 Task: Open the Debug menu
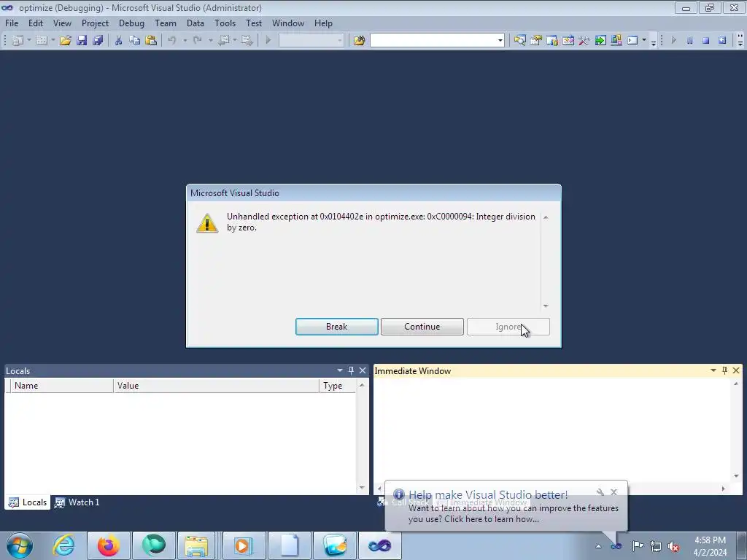[x=131, y=23]
